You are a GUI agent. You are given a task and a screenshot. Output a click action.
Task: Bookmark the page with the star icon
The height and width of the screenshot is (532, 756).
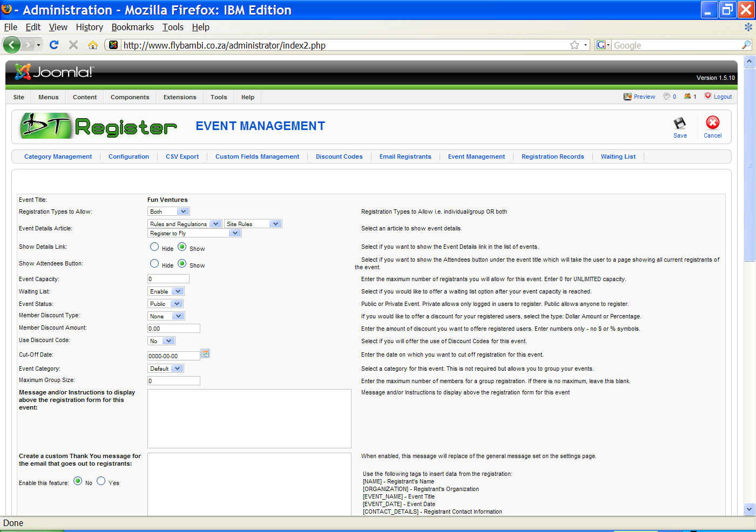[575, 45]
